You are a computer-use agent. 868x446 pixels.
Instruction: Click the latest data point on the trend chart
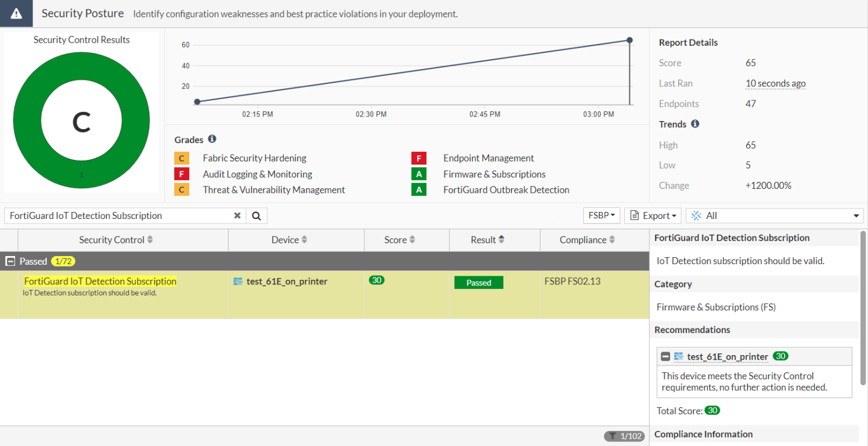(x=630, y=41)
